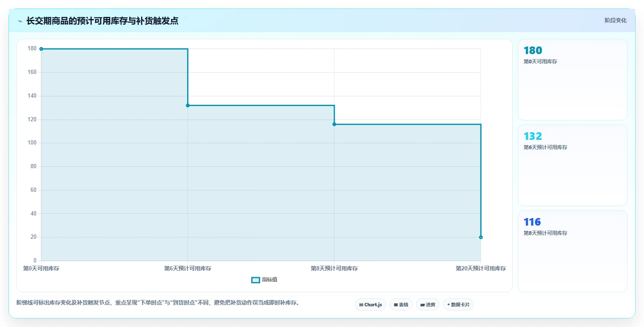The image size is (644, 327).
Task: Click the data point at 第8天 (116)
Action: pyautogui.click(x=334, y=124)
